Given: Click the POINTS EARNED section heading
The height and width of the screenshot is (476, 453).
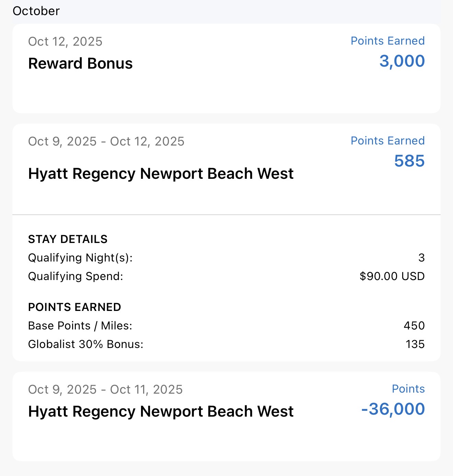Looking at the screenshot, I should pyautogui.click(x=74, y=307).
